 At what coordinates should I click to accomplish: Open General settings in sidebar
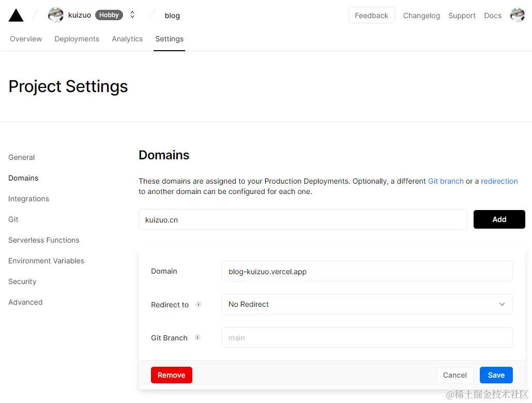(21, 157)
